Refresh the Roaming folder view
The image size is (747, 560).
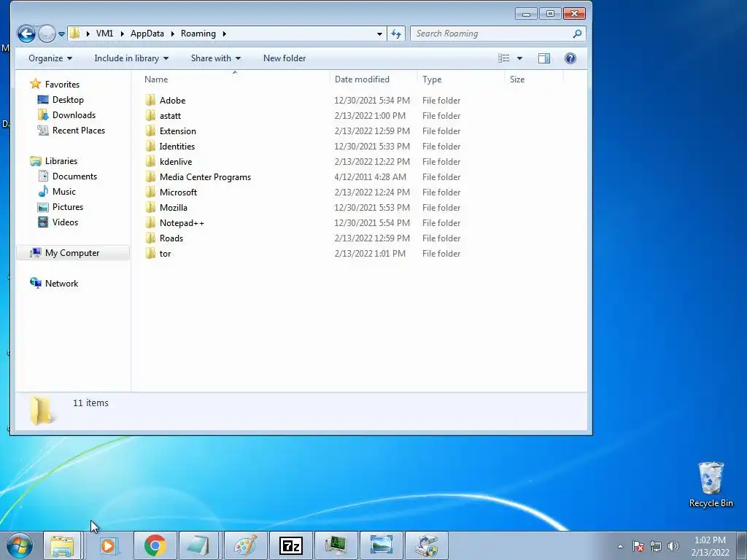pyautogui.click(x=396, y=34)
